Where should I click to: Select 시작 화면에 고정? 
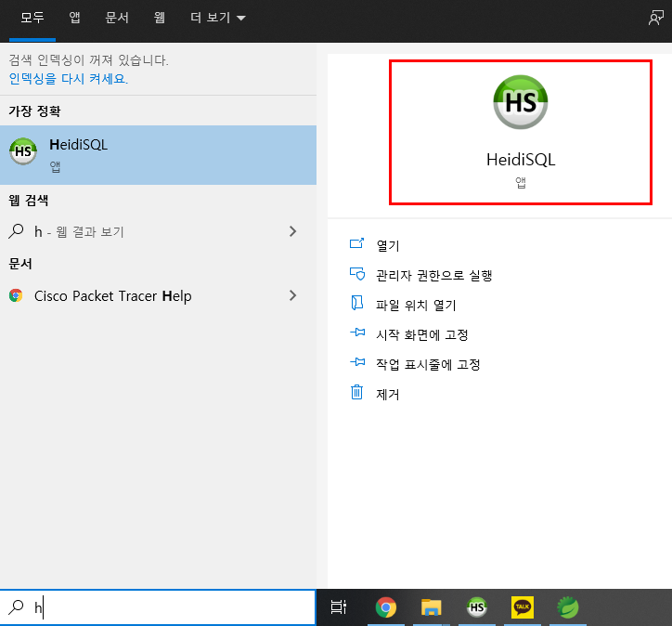click(421, 335)
